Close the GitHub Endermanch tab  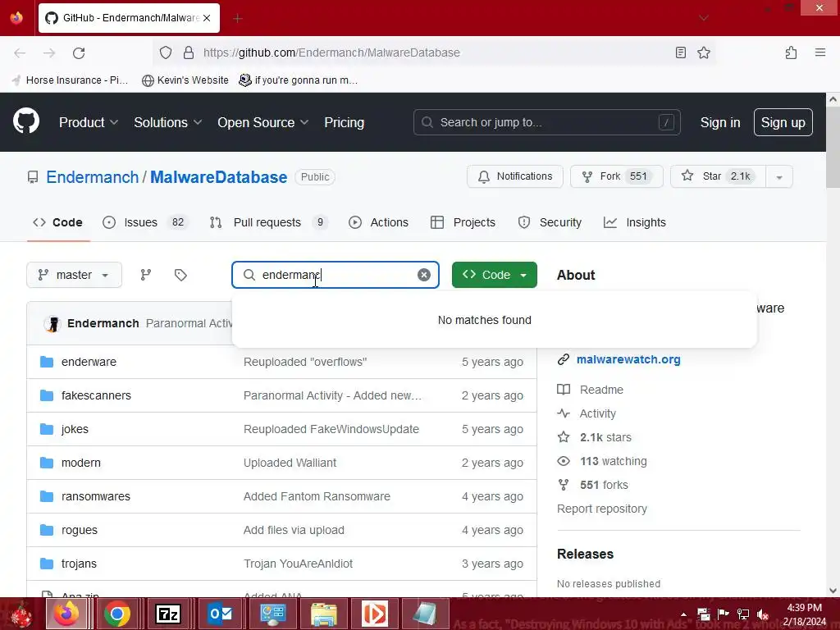point(207,18)
